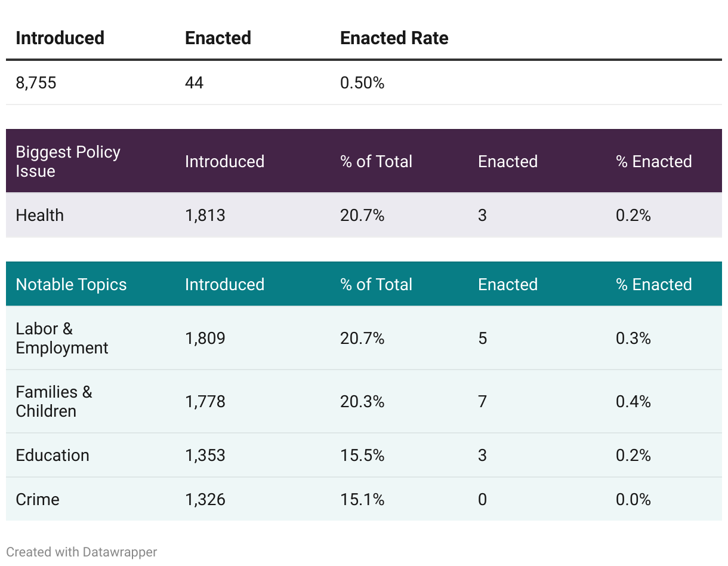Click the Notable Topics header
728x566 pixels.
coord(71,284)
